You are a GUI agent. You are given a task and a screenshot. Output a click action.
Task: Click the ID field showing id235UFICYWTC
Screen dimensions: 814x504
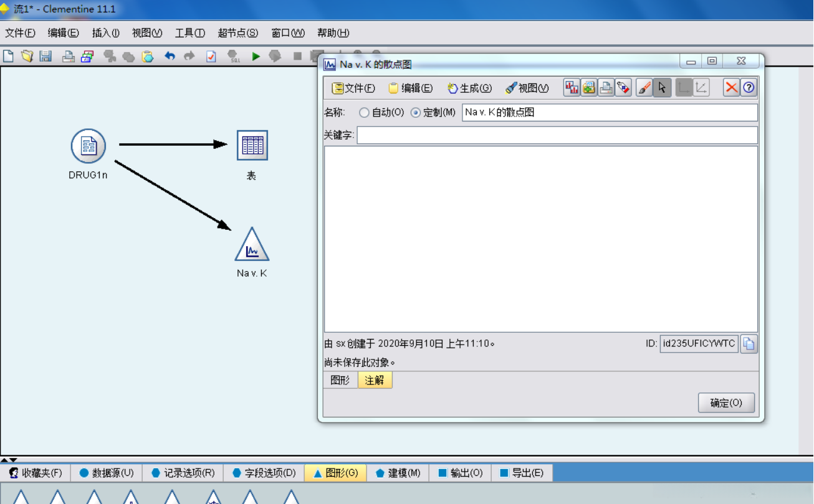pos(699,343)
